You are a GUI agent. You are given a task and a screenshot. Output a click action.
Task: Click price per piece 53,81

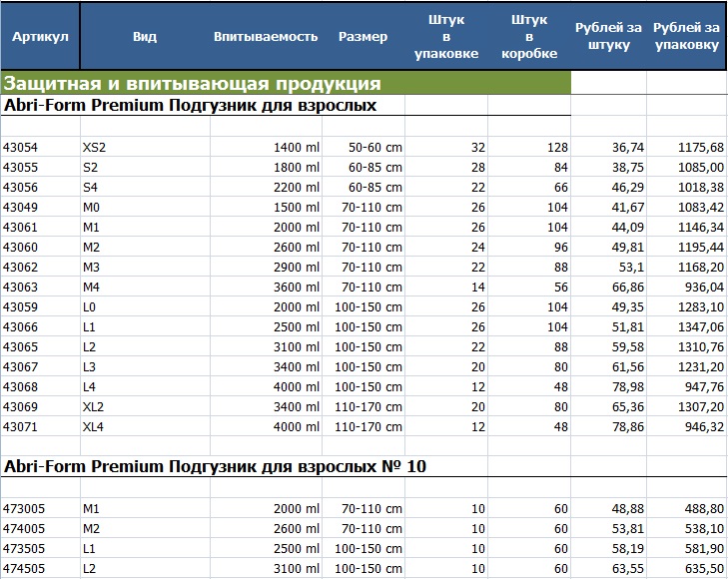[x=609, y=528]
